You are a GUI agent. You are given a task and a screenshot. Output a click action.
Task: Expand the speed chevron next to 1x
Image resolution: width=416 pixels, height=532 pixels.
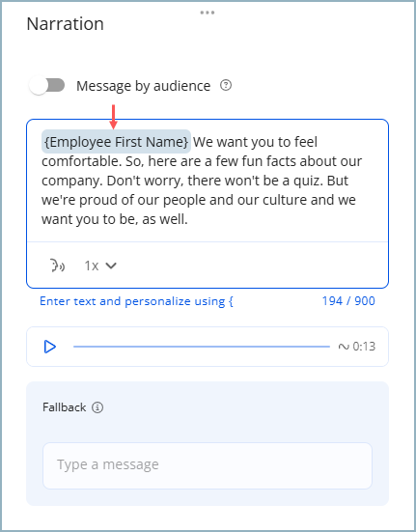(111, 266)
